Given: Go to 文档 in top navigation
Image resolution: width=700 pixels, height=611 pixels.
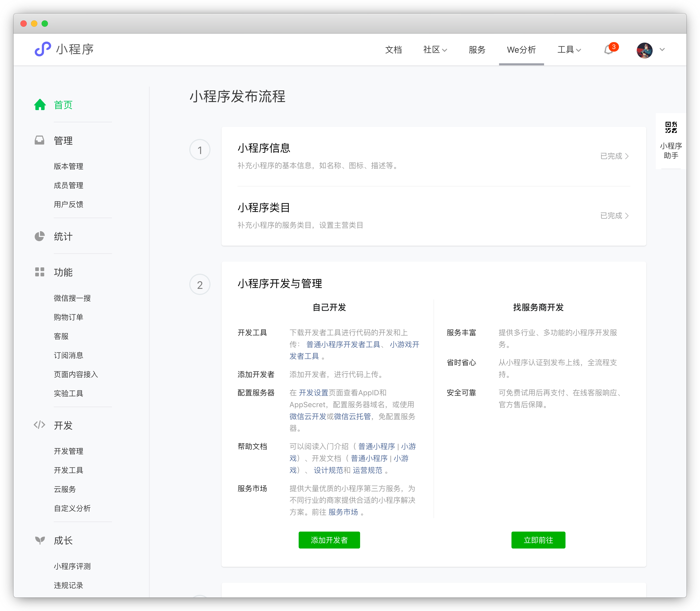Looking at the screenshot, I should [393, 50].
